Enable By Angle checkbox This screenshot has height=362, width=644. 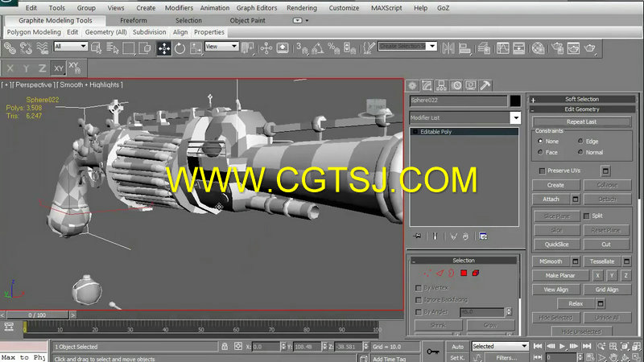[419, 312]
